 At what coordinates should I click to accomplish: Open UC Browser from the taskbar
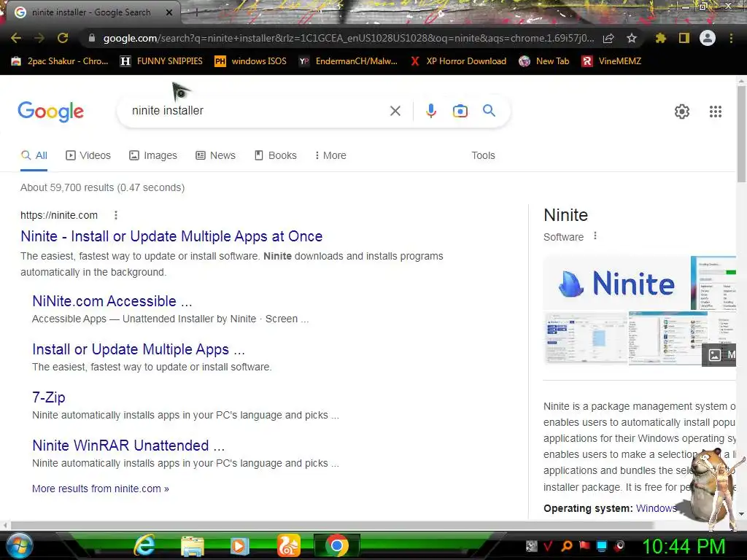click(x=289, y=545)
